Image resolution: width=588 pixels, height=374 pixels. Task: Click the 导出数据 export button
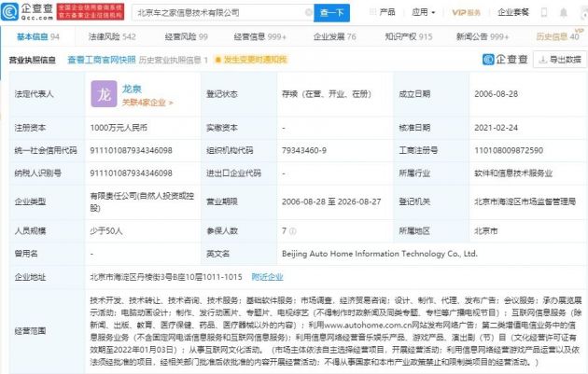[x=560, y=60]
